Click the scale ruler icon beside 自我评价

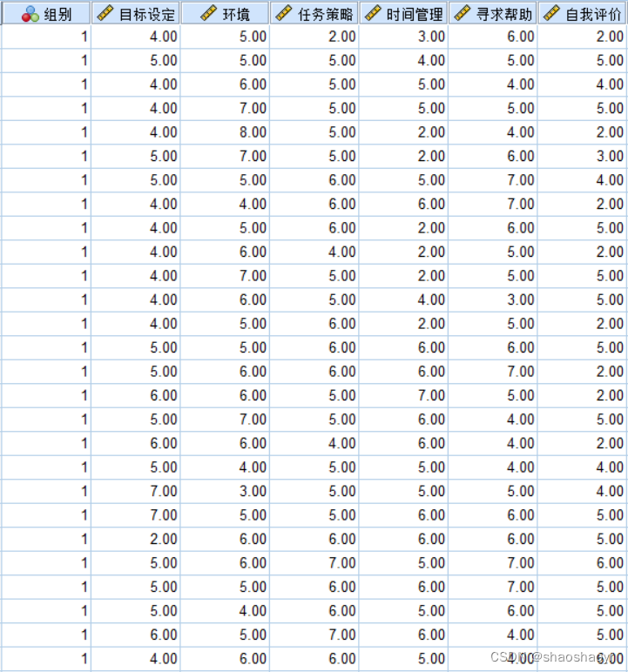tap(551, 13)
